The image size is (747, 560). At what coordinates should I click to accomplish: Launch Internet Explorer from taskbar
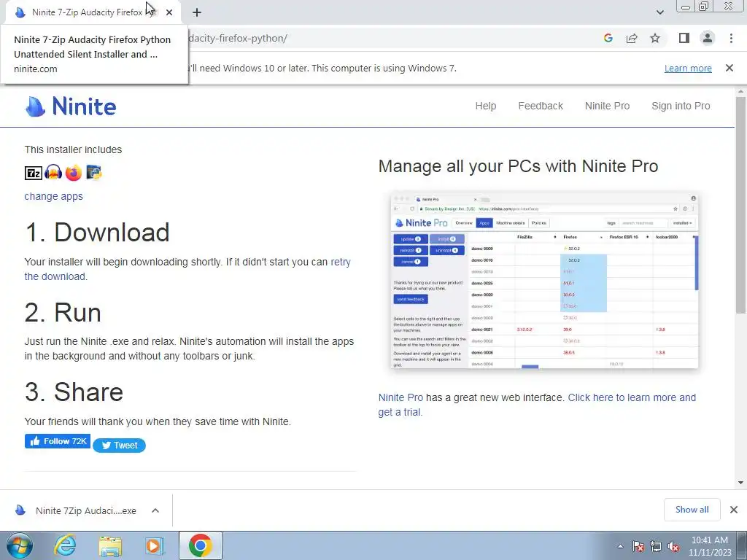point(65,545)
